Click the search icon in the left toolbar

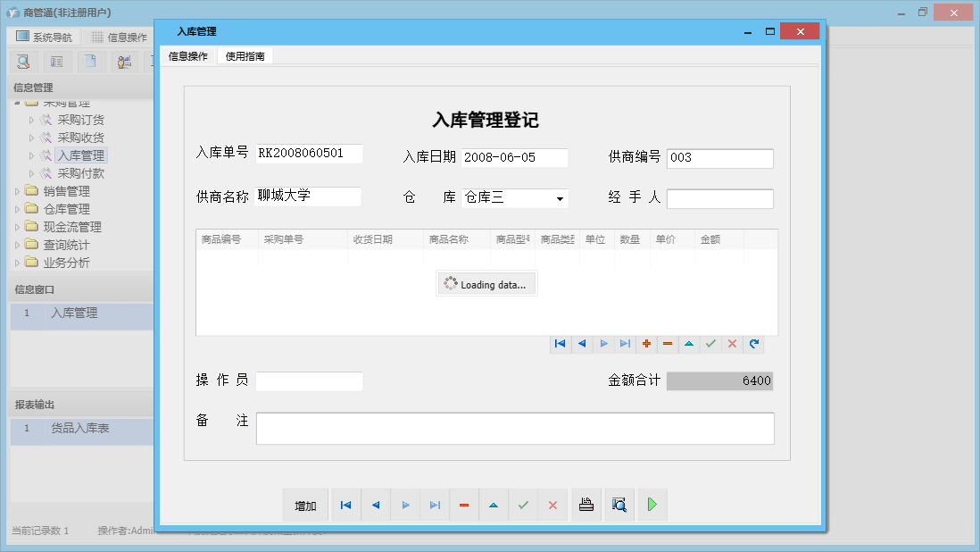coord(22,62)
